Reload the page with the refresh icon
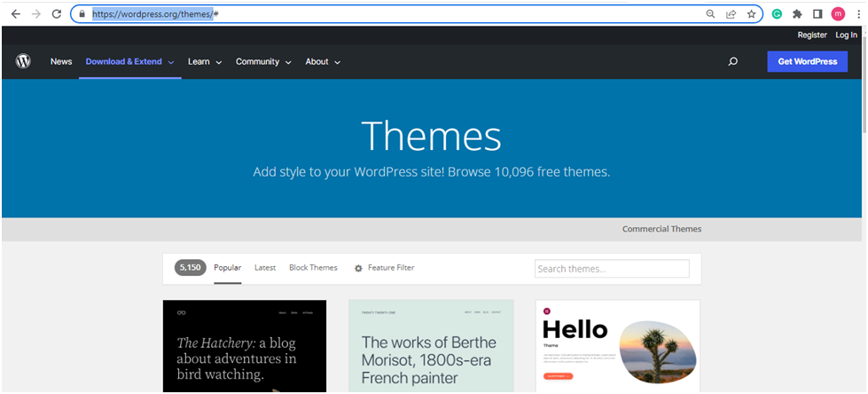The width and height of the screenshot is (868, 394). click(x=57, y=14)
